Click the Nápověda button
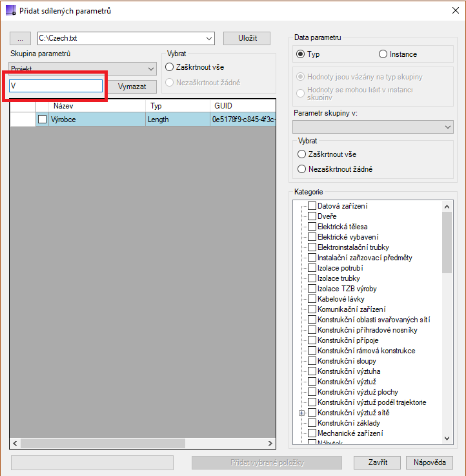466x476 pixels. [430, 462]
